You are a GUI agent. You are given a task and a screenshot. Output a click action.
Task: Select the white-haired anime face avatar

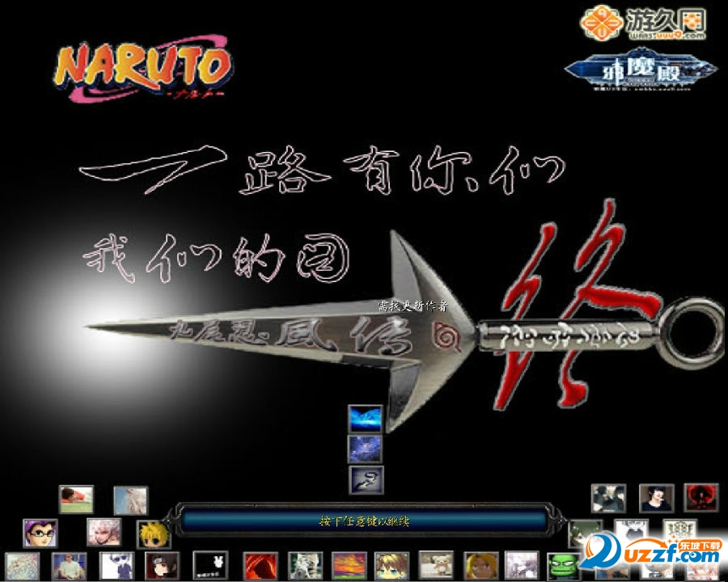(x=104, y=533)
